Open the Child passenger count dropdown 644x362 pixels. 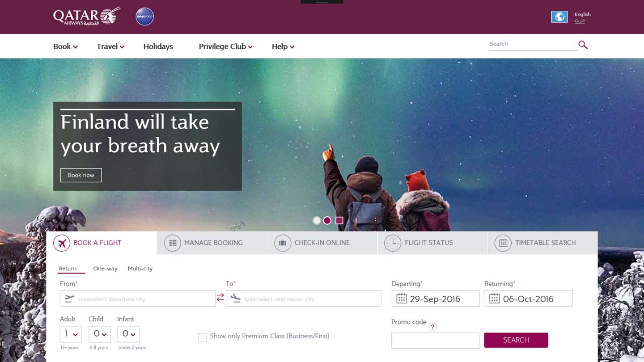coord(100,334)
